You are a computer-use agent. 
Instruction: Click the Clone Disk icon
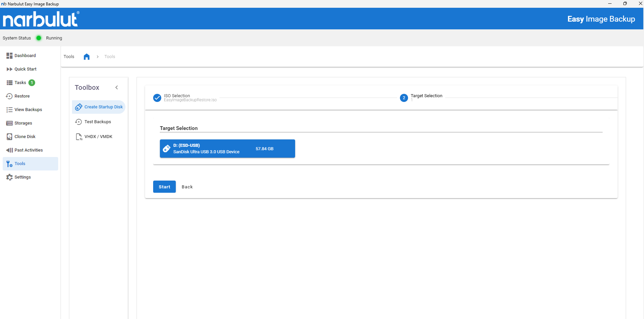[9, 137]
